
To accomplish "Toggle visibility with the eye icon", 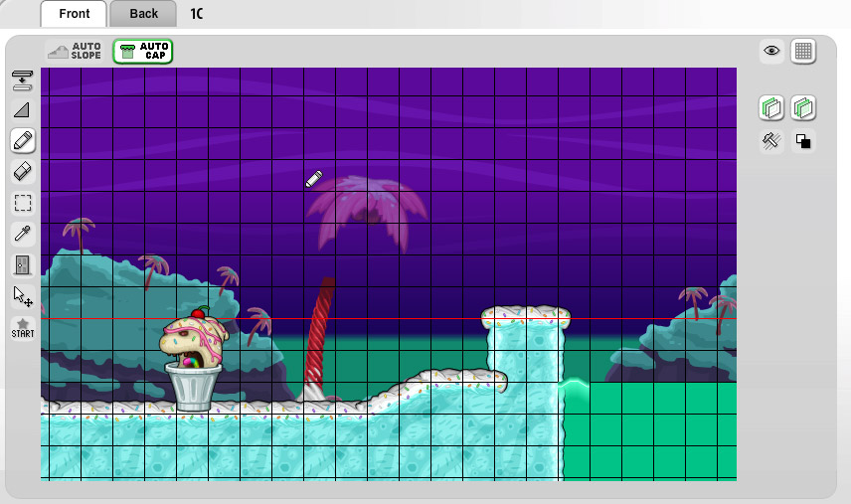I will click(771, 51).
